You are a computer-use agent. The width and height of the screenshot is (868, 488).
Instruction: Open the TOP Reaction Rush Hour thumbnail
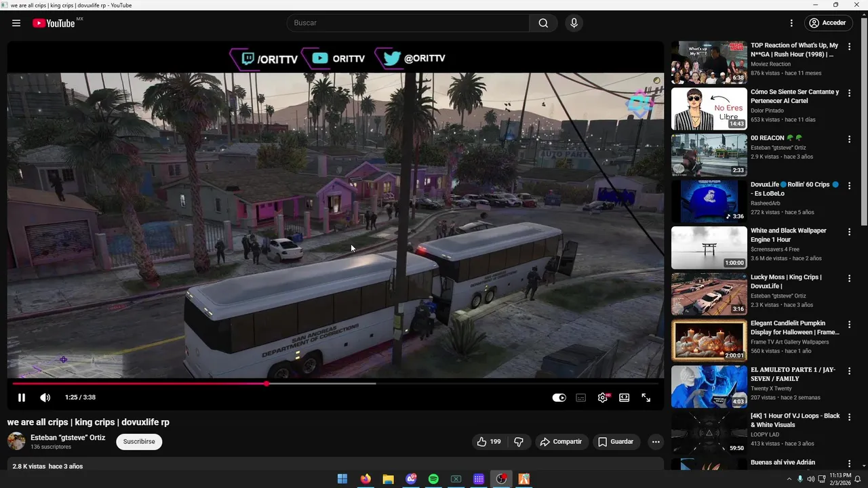(x=709, y=62)
